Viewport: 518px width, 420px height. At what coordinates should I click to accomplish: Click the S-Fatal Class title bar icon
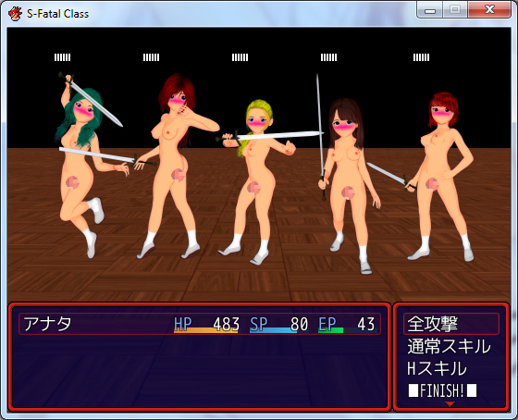[15, 14]
